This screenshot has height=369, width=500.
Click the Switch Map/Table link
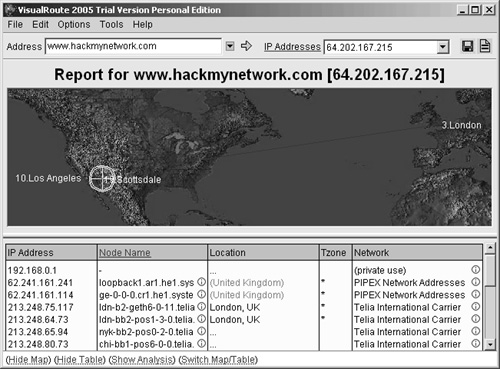click(x=218, y=360)
